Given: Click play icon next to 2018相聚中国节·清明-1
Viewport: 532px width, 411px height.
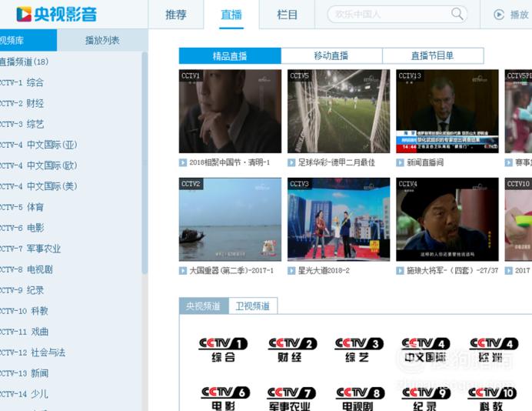Looking at the screenshot, I should coord(183,162).
